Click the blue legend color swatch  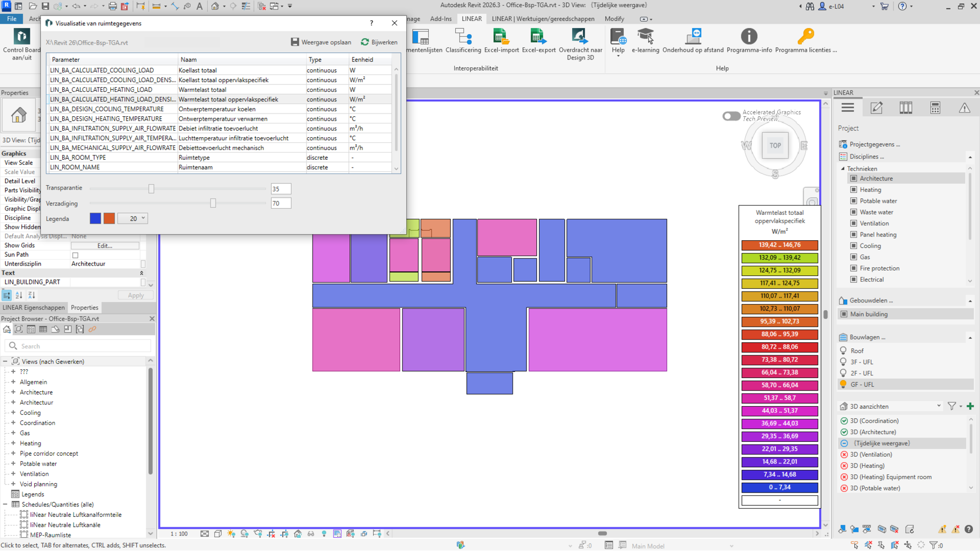[95, 219]
